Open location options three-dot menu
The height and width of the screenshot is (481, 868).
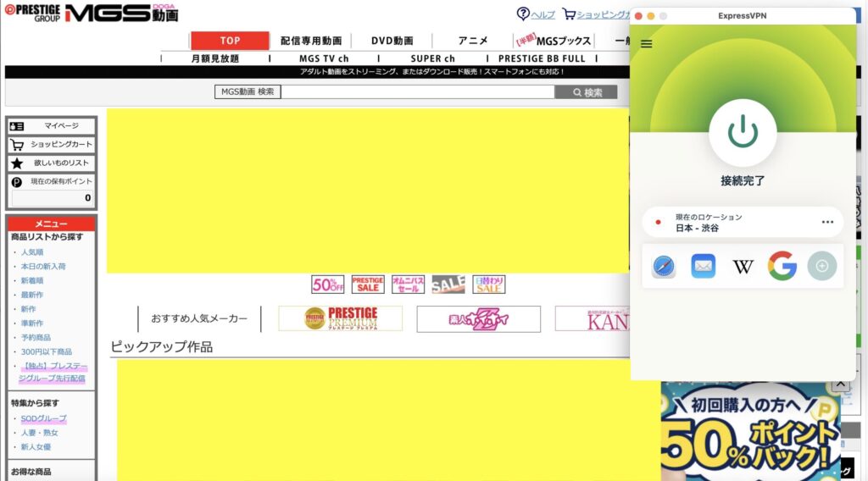[827, 222]
